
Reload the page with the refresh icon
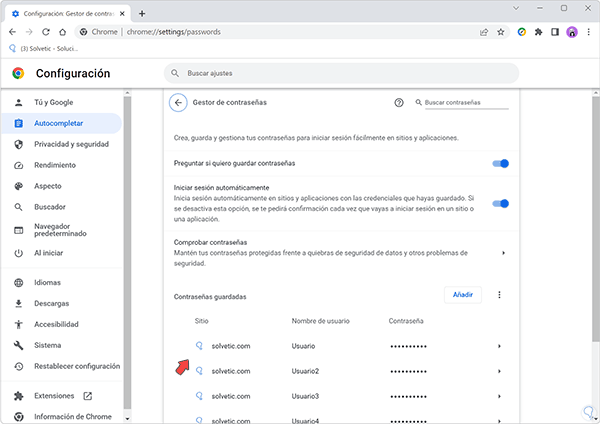[45, 31]
